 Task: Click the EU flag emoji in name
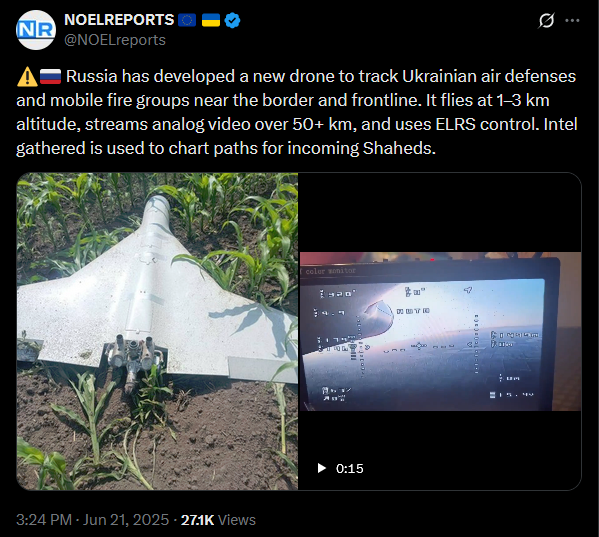coord(187,20)
